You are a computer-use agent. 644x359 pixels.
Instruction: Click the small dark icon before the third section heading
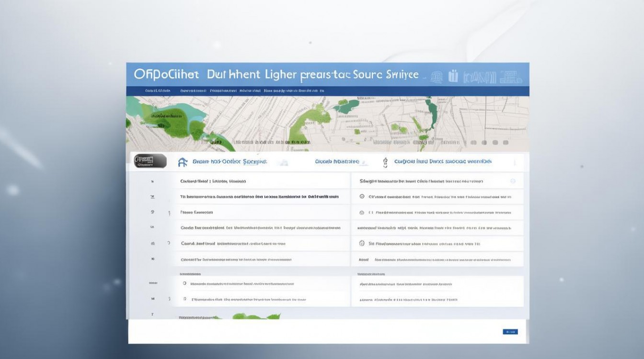coord(385,163)
